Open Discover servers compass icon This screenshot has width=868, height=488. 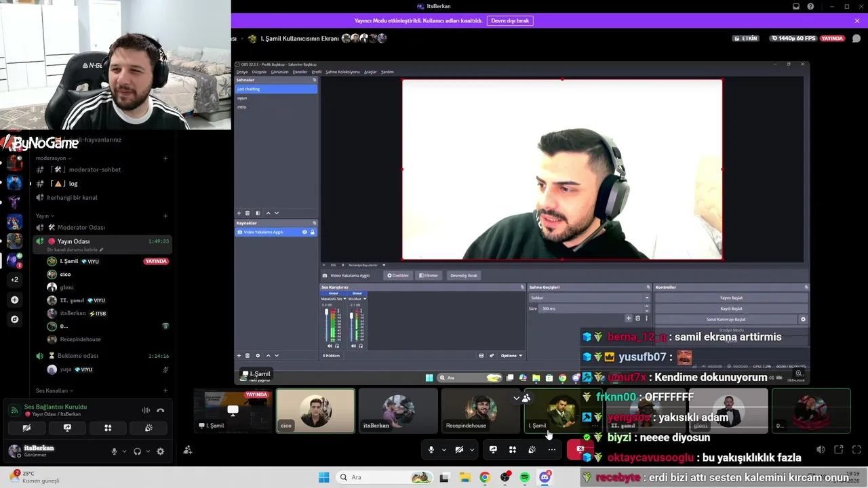14,319
